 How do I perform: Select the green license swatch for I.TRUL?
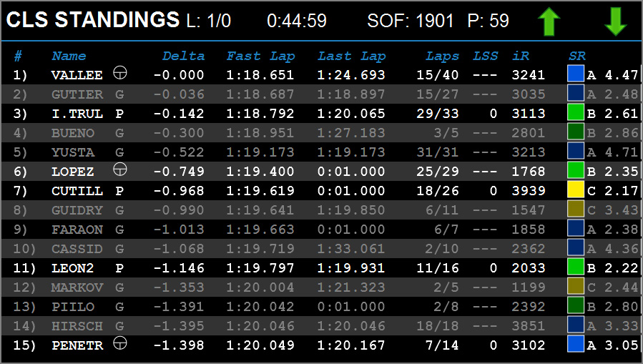(x=576, y=112)
